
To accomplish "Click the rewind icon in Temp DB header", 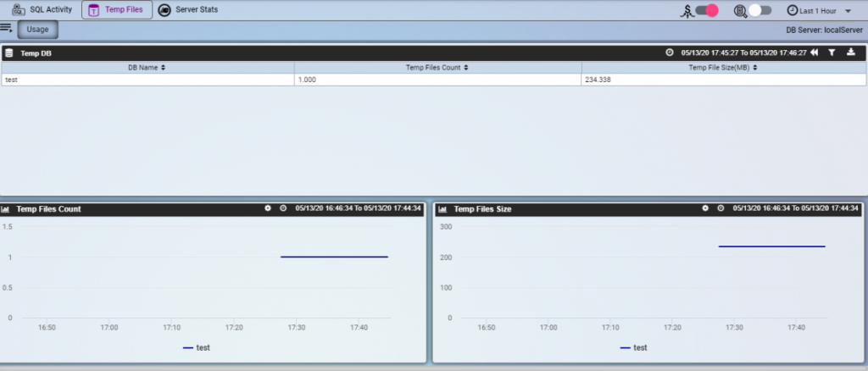I will tap(814, 53).
